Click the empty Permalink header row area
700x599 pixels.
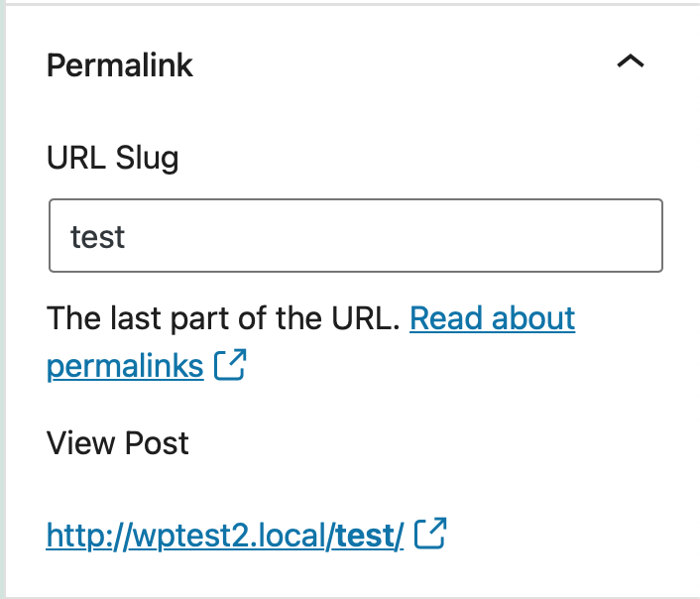pos(397,65)
